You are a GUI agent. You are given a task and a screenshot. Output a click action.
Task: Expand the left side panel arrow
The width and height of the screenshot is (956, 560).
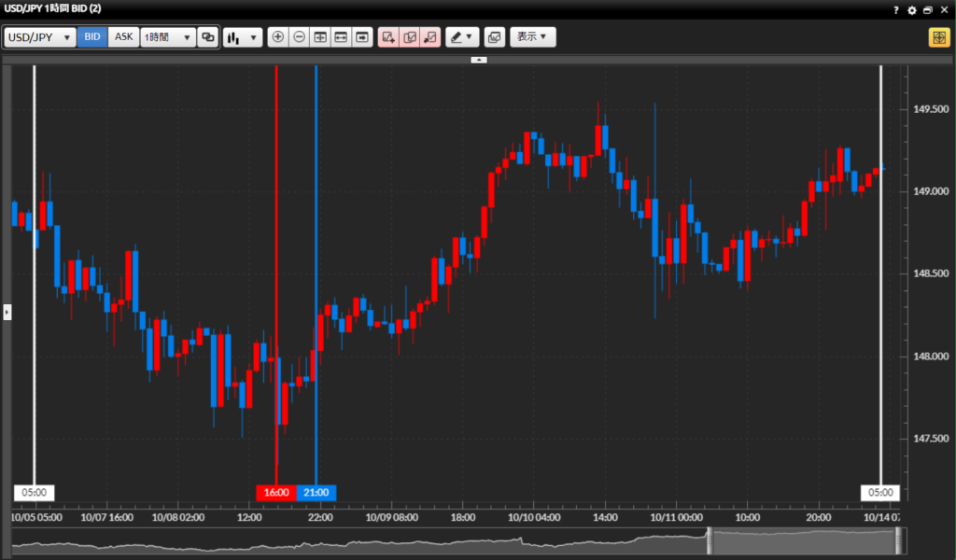coord(7,312)
